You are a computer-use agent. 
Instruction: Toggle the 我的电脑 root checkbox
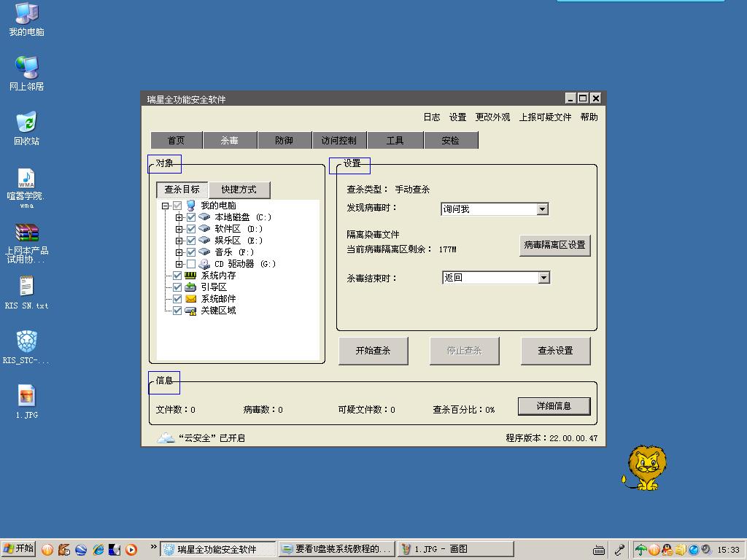click(177, 206)
